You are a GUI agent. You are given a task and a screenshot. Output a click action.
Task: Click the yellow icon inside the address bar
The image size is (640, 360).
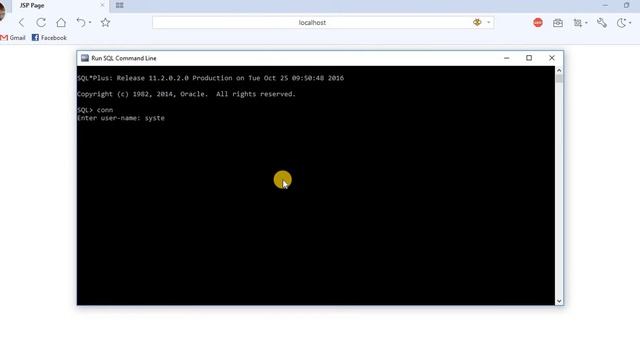[x=477, y=22]
